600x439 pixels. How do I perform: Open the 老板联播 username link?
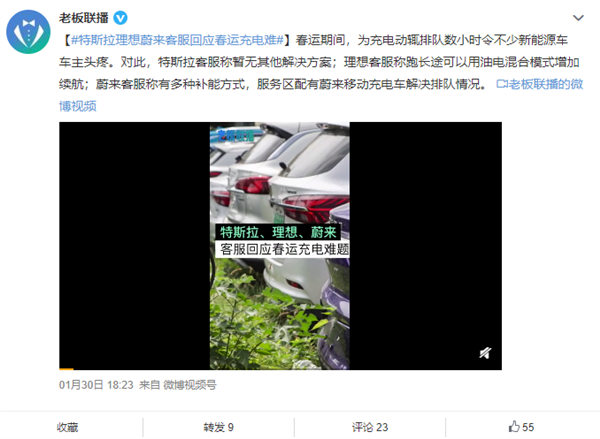pyautogui.click(x=84, y=18)
